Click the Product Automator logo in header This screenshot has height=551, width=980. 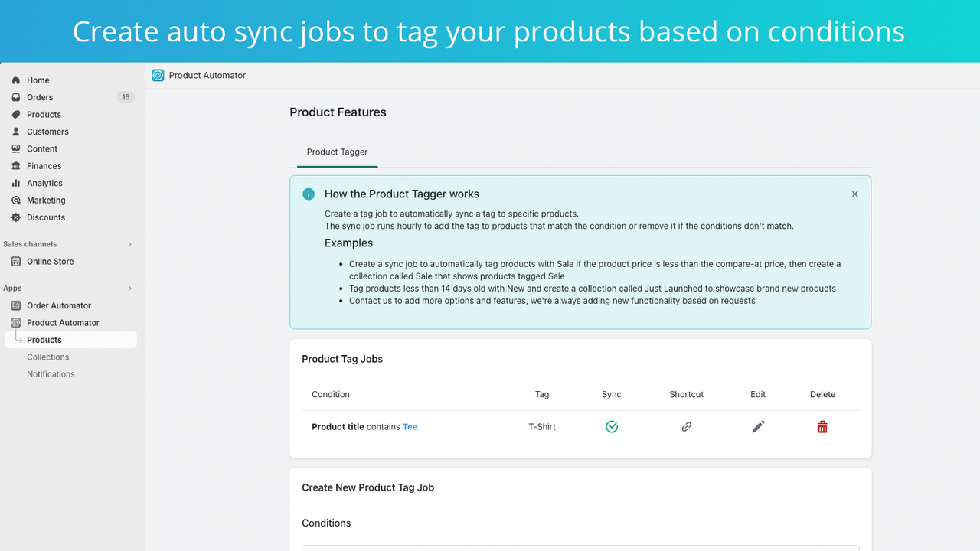point(158,75)
